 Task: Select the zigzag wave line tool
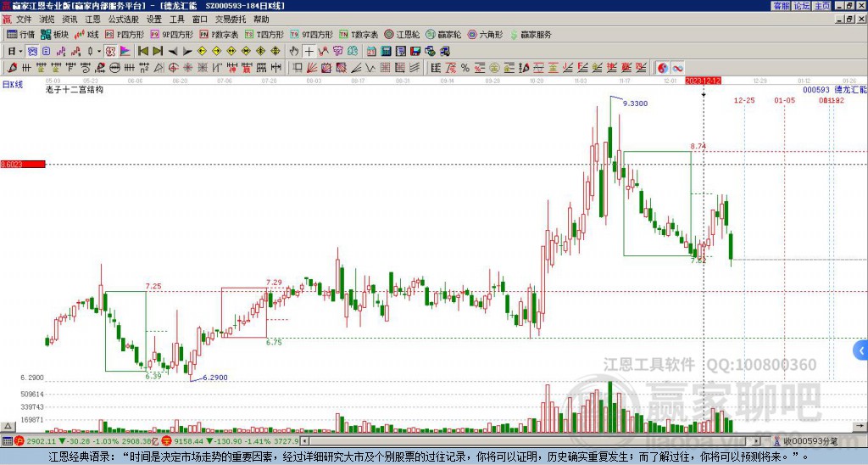click(370, 68)
